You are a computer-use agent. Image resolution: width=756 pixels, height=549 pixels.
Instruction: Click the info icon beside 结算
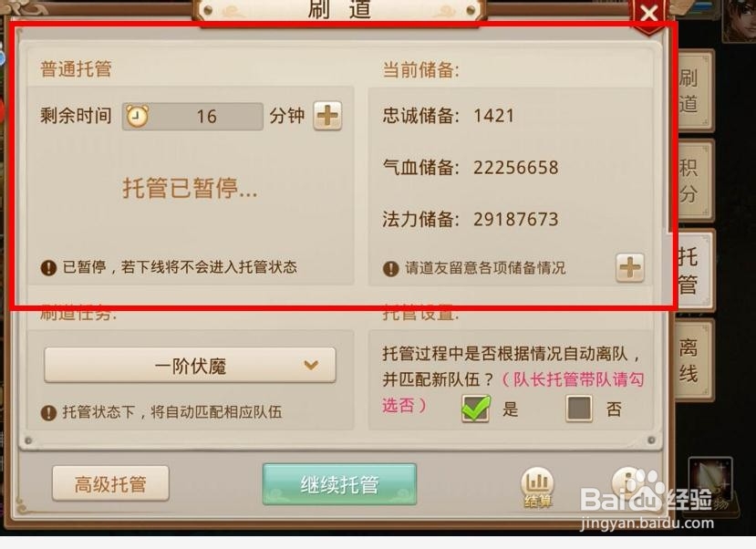[627, 483]
